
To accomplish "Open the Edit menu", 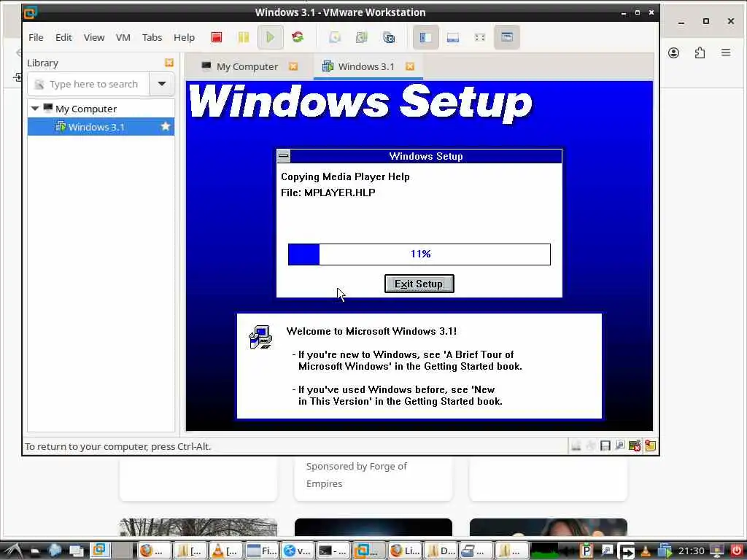I will point(63,37).
